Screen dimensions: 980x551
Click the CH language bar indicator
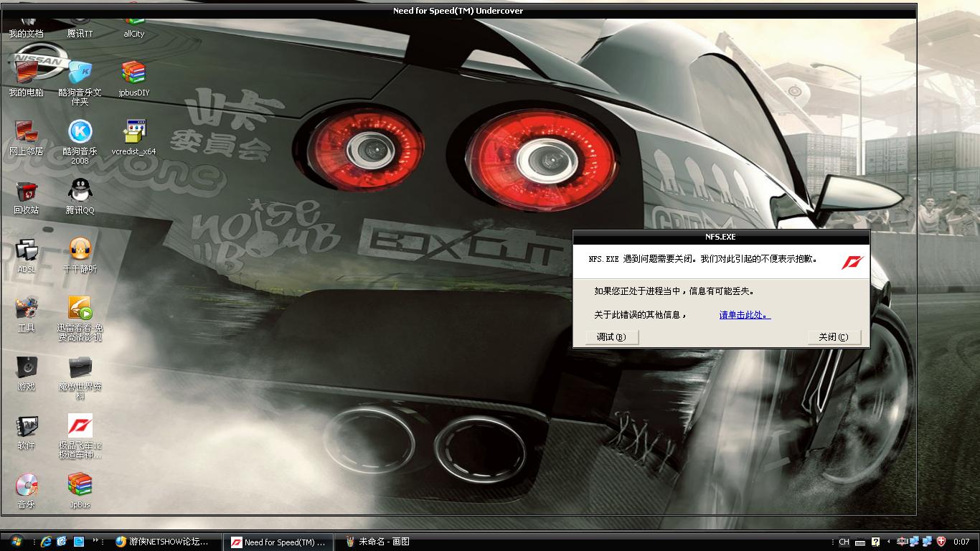tap(844, 542)
